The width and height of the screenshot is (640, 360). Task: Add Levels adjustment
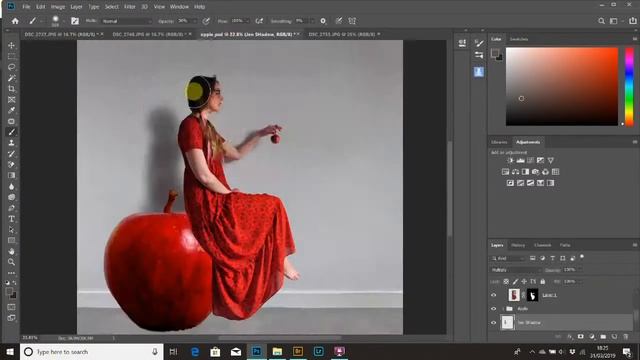[520, 160]
